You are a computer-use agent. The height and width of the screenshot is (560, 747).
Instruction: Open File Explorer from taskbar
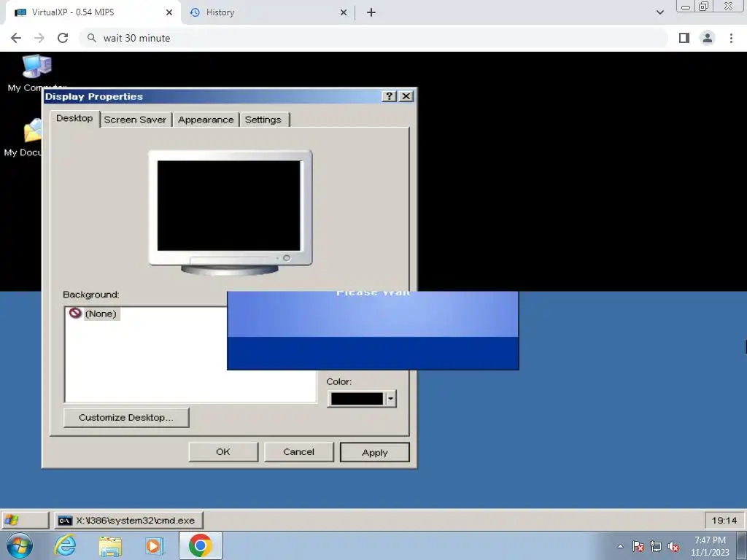(110, 546)
